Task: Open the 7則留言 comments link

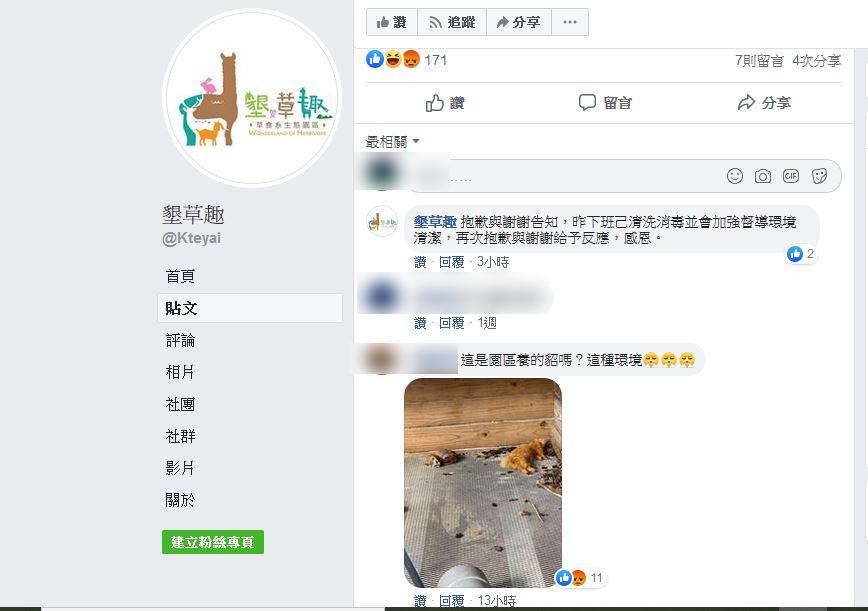Action: (x=759, y=60)
